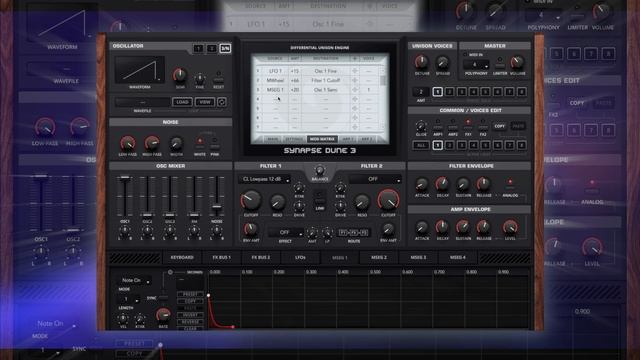The width and height of the screenshot is (640, 360).
Task: Switch to the LFOs tab
Action: point(300,258)
